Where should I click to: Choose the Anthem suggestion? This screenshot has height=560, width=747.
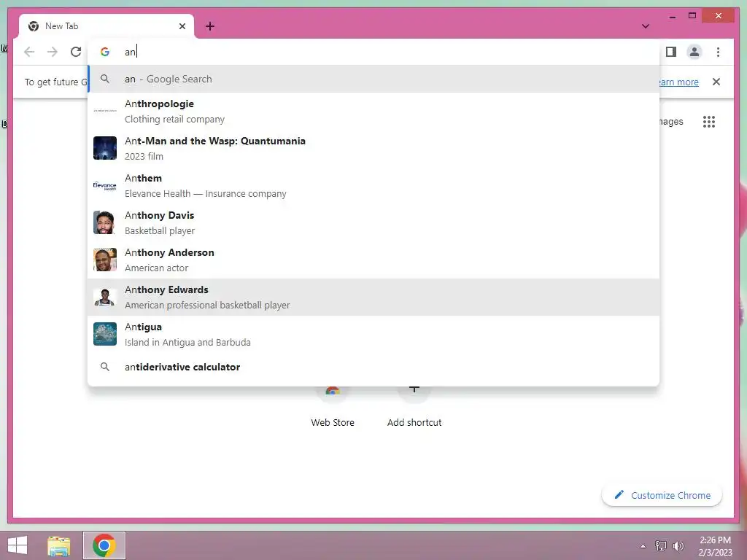coord(373,185)
